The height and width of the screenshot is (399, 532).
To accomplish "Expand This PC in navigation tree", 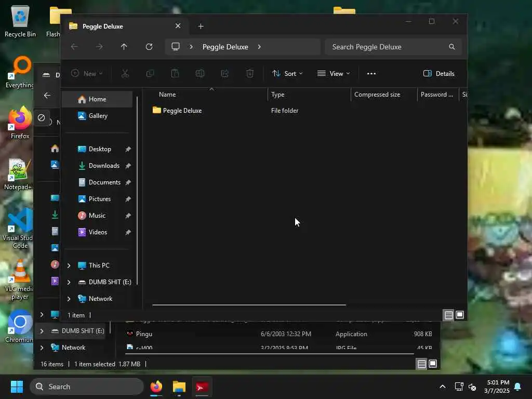I will tap(69, 265).
